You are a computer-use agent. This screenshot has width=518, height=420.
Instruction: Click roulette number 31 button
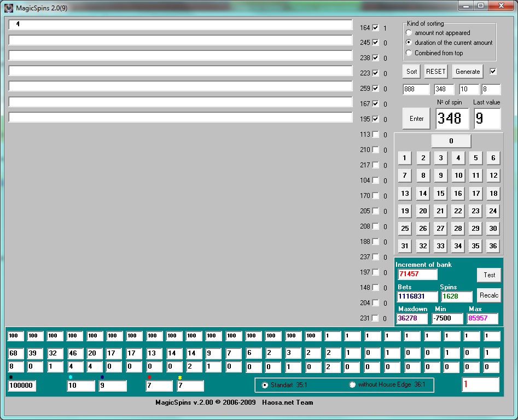[x=405, y=246]
